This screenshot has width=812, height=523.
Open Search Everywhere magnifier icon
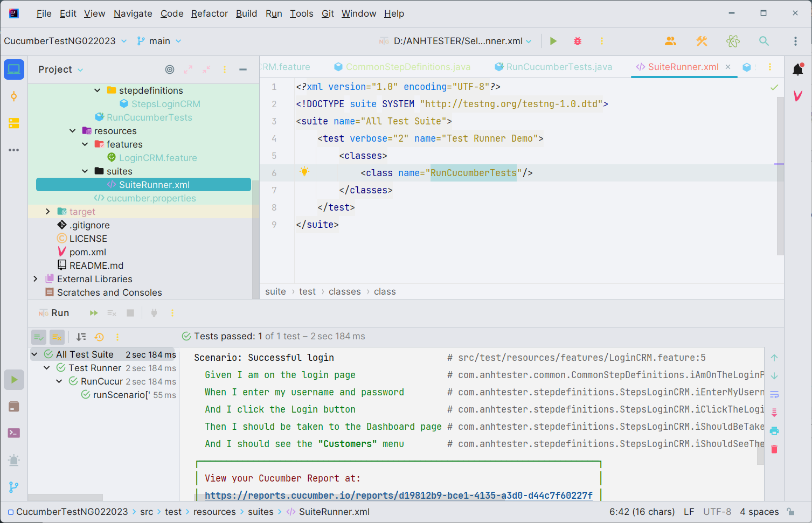click(x=764, y=41)
